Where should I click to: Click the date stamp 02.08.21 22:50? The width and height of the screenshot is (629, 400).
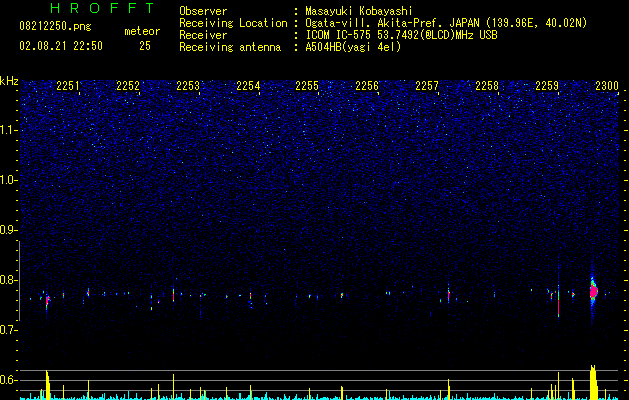(x=61, y=46)
